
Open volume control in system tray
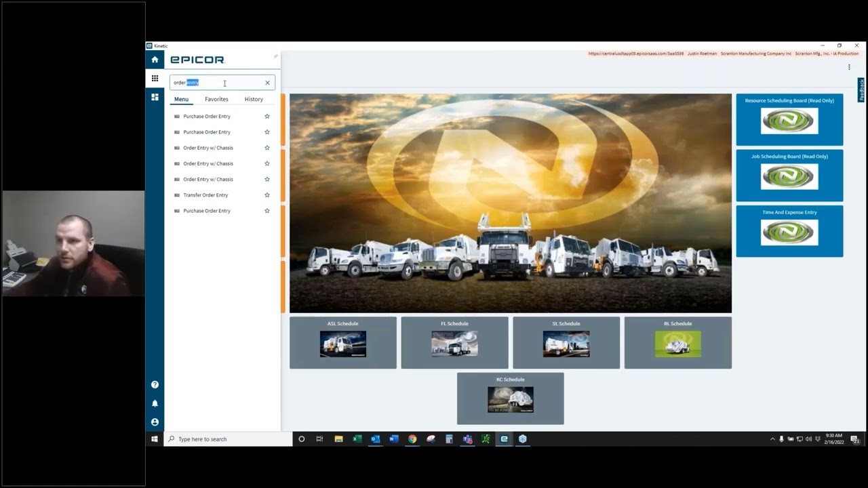click(808, 439)
